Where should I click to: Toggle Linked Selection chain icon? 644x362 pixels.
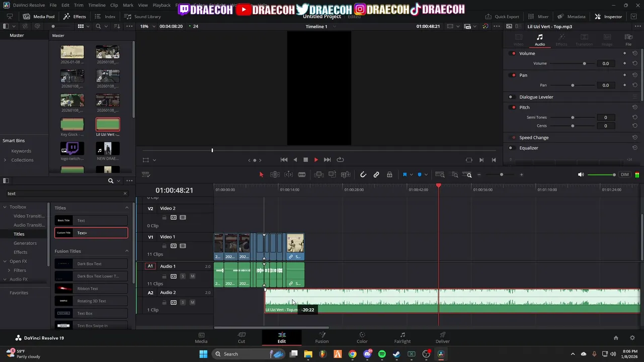click(x=376, y=174)
